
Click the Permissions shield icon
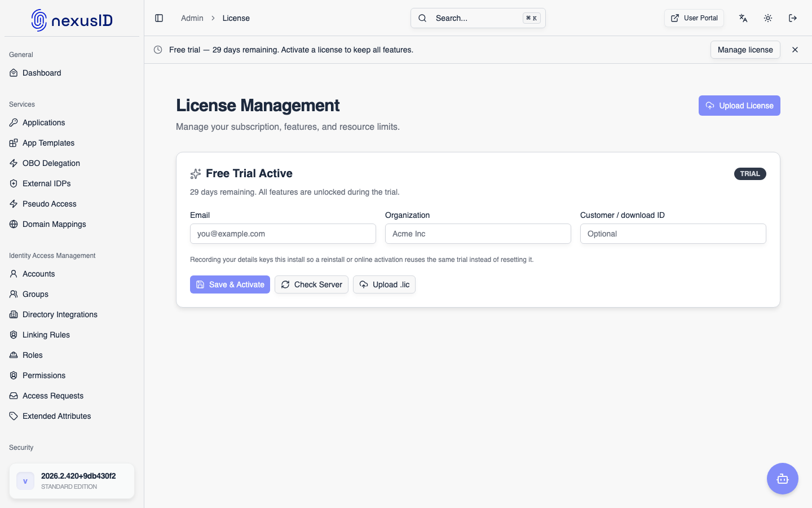14,375
